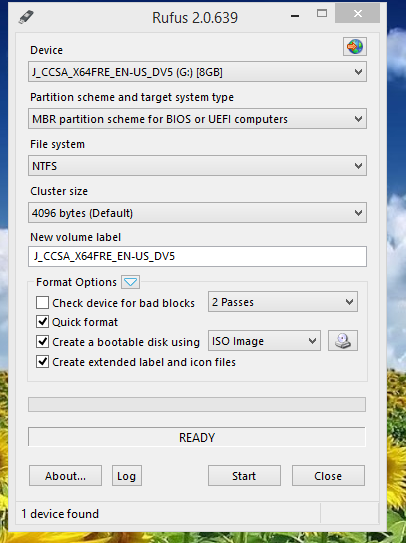The height and width of the screenshot is (543, 406).
Task: Click 'Partition scheme and target system type' label
Action: 132,97
